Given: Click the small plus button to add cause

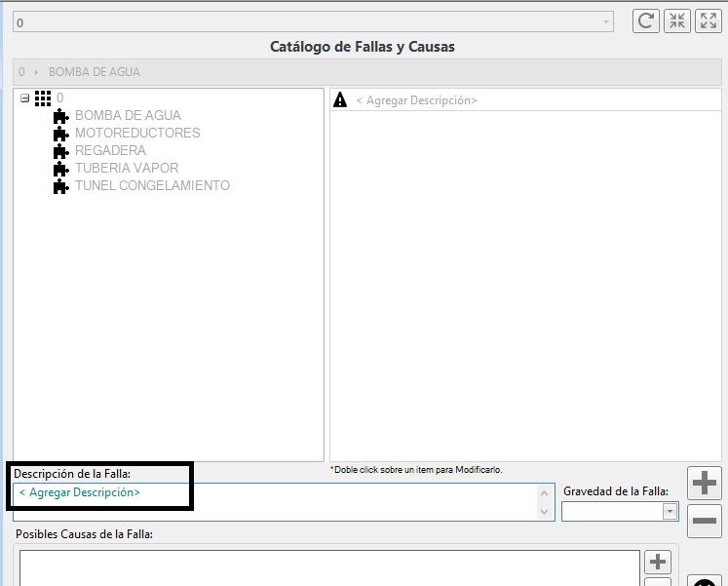Looking at the screenshot, I should (x=658, y=562).
